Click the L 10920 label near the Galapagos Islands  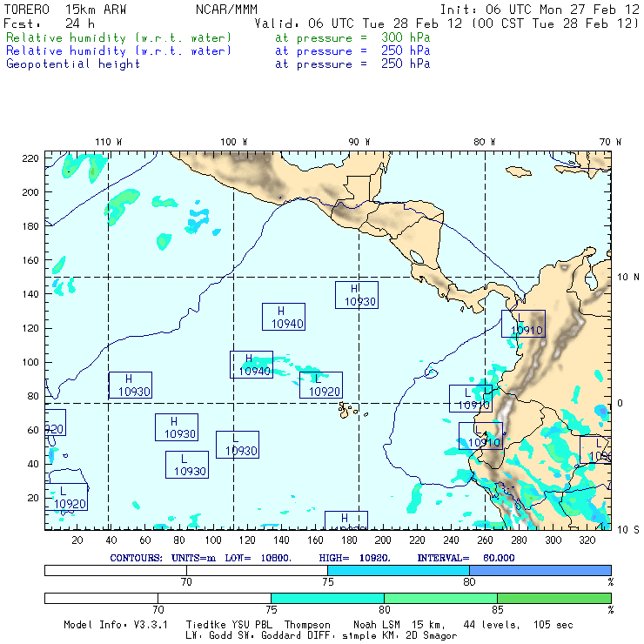coord(320,386)
